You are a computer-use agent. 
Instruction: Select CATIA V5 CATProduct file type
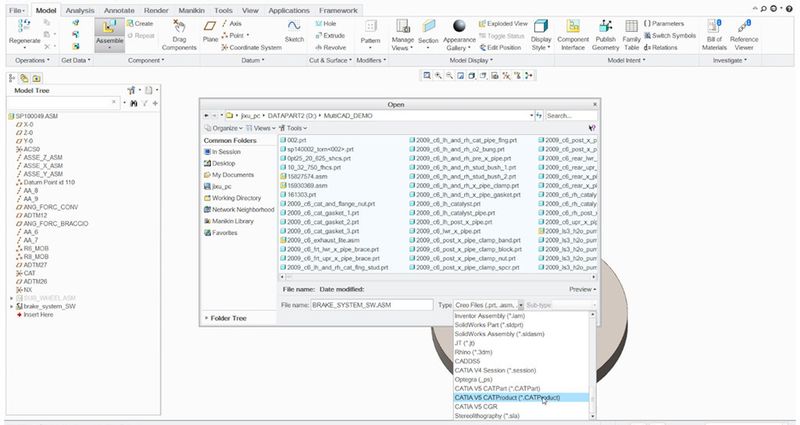(x=521, y=397)
